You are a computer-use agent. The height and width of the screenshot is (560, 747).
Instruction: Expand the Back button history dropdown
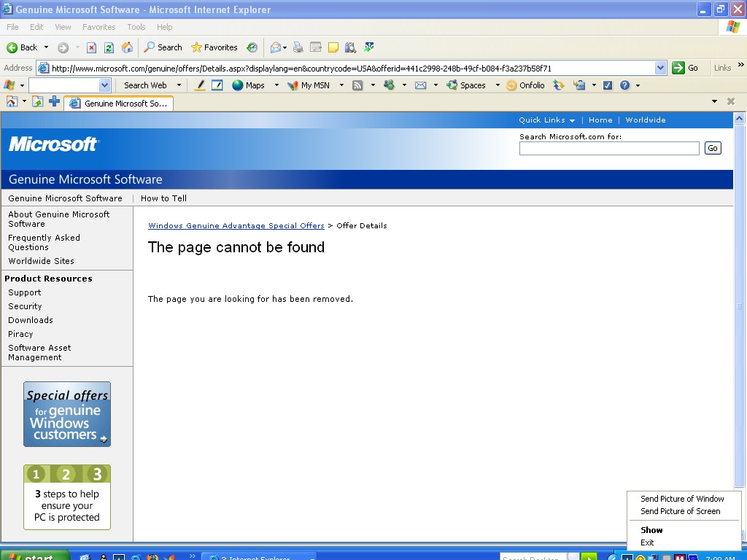46,47
